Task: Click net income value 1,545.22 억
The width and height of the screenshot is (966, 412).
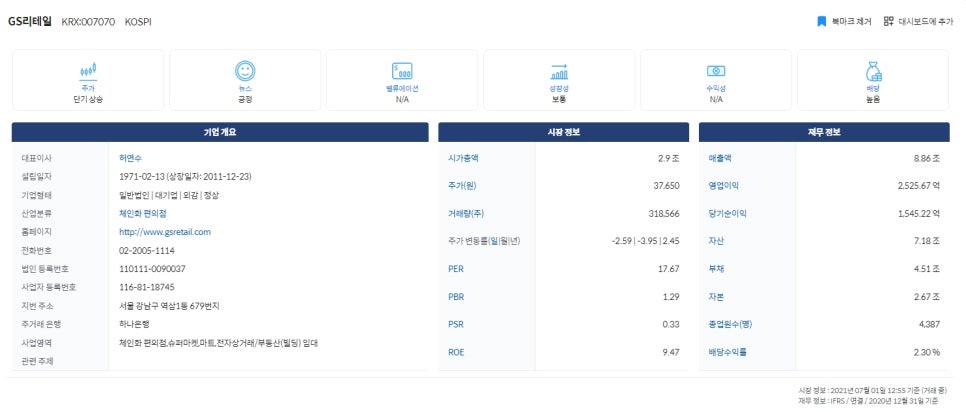Action: tap(919, 214)
